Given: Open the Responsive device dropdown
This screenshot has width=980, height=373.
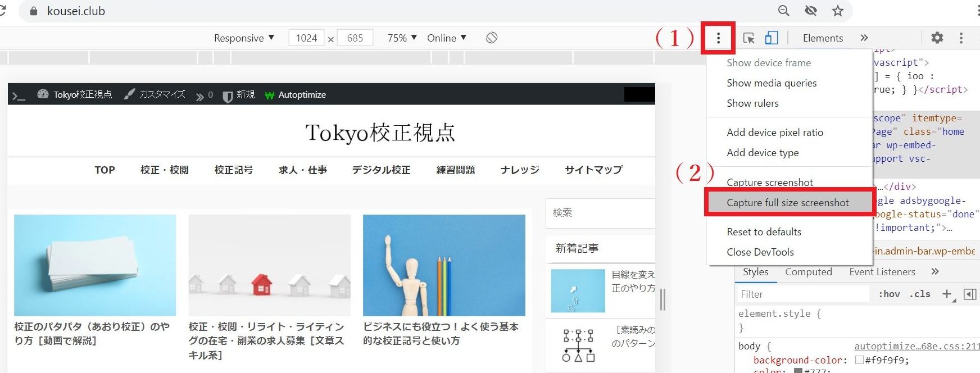Looking at the screenshot, I should pos(244,38).
